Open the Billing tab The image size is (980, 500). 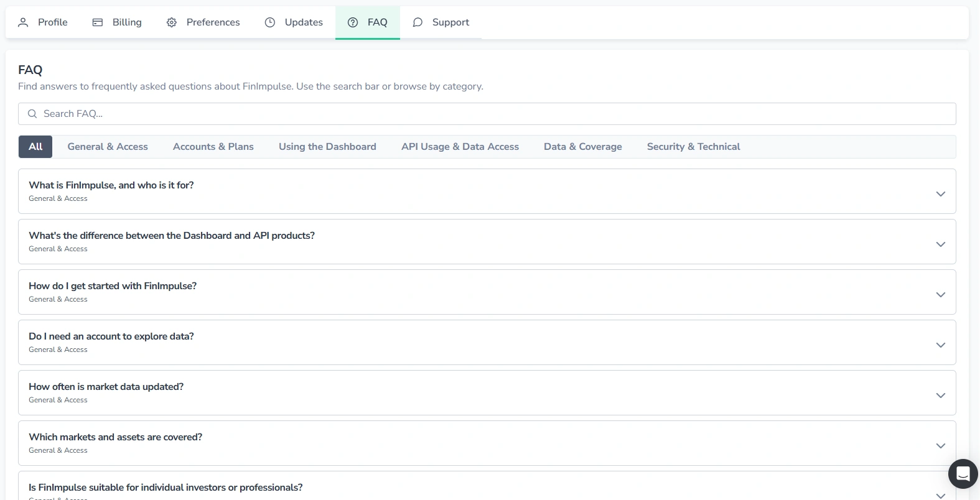point(117,22)
